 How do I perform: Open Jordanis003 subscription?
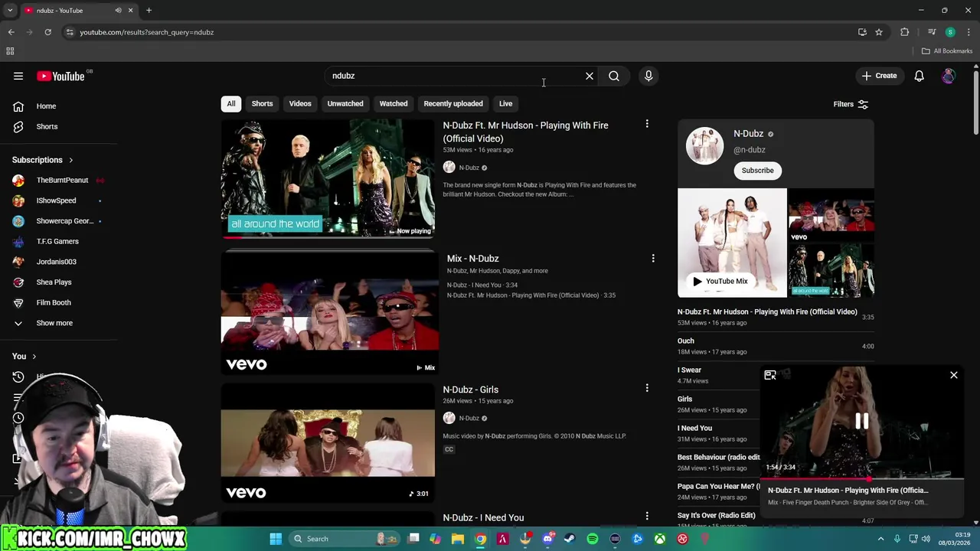click(x=58, y=262)
